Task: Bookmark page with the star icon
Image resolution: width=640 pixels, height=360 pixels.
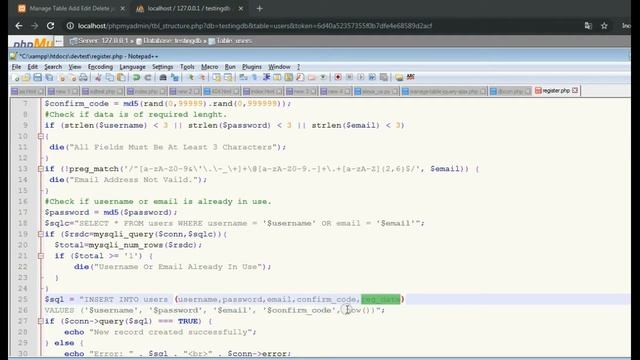Action: point(604,26)
